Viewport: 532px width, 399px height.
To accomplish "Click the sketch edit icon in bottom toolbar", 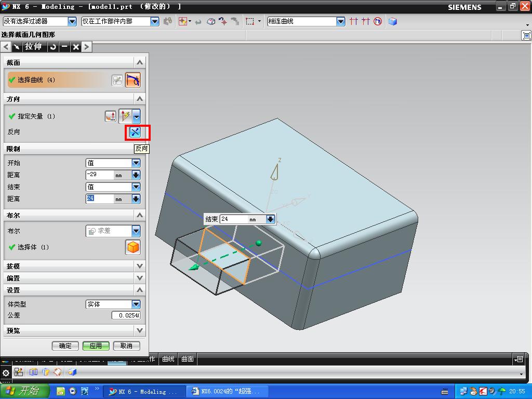I will (x=19, y=372).
